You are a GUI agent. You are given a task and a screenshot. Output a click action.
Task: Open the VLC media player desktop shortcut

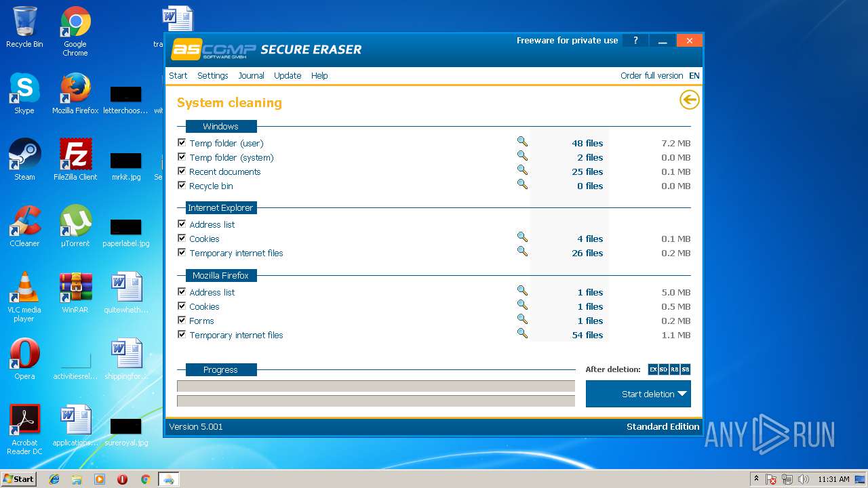24,297
